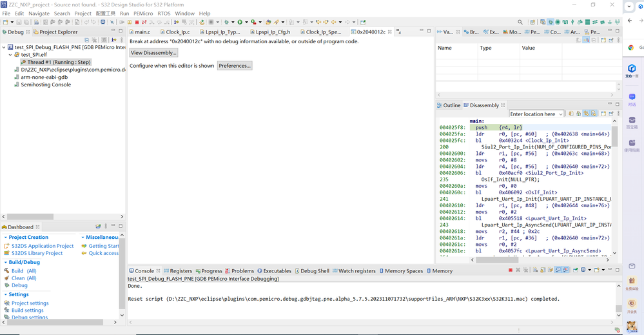Click Go to Program Counter icon in Disassembly
This screenshot has width=644, height=335.
[579, 114]
